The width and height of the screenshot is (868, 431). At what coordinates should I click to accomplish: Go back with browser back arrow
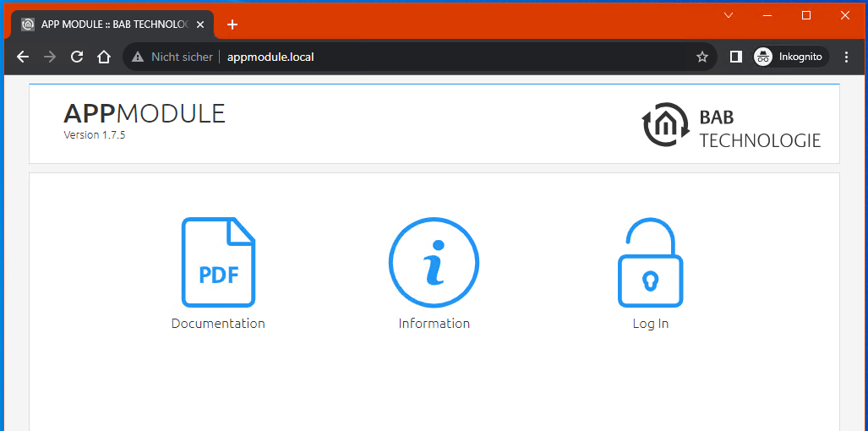[23, 57]
